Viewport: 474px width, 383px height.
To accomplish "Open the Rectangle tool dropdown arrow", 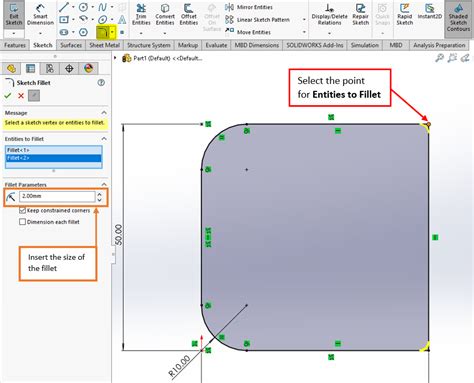I will click(x=73, y=20).
